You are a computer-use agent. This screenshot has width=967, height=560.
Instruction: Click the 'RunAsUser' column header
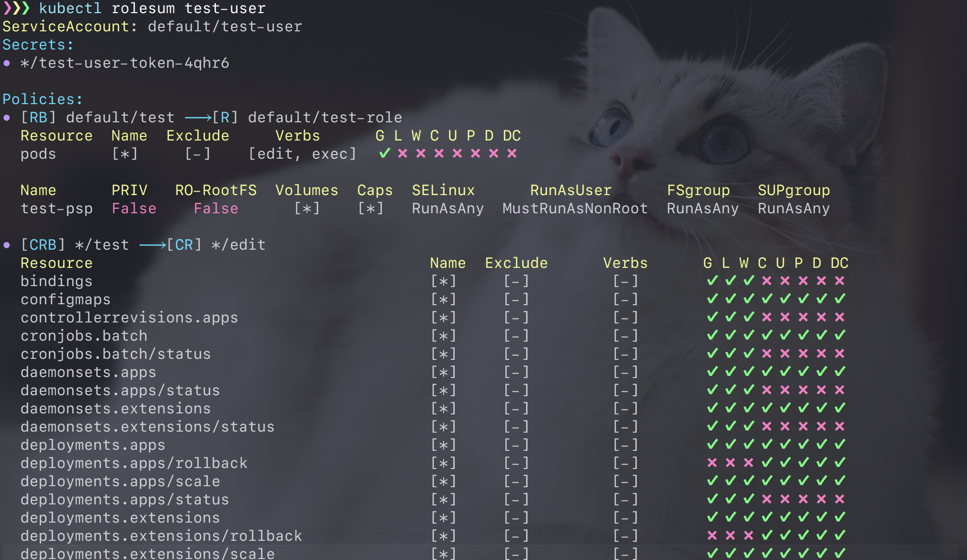[x=571, y=191]
